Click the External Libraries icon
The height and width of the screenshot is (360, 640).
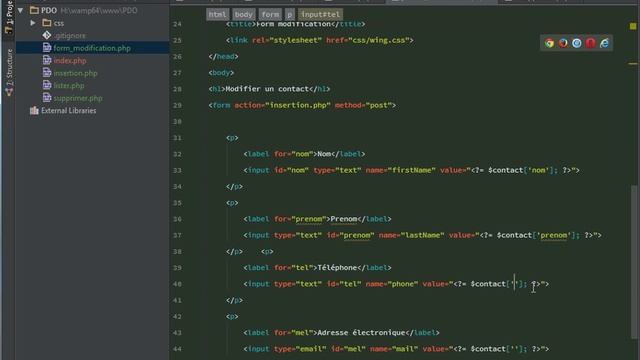coord(34,110)
